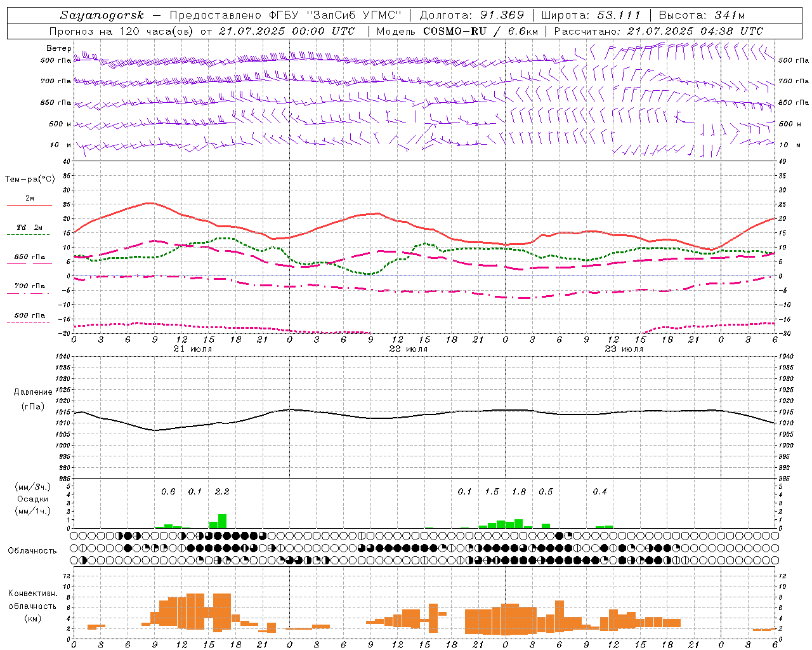812x650 pixels.
Task: Click the '22 июля' date label
Action: point(409,349)
